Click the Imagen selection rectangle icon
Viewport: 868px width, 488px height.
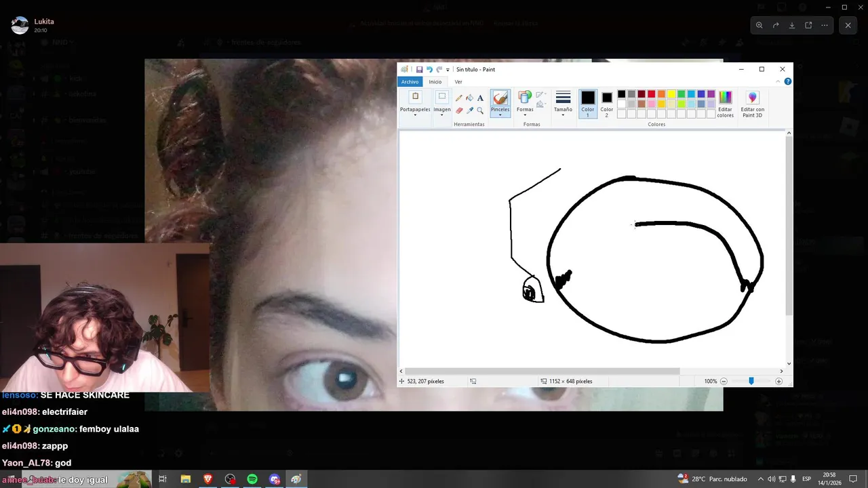point(442,97)
